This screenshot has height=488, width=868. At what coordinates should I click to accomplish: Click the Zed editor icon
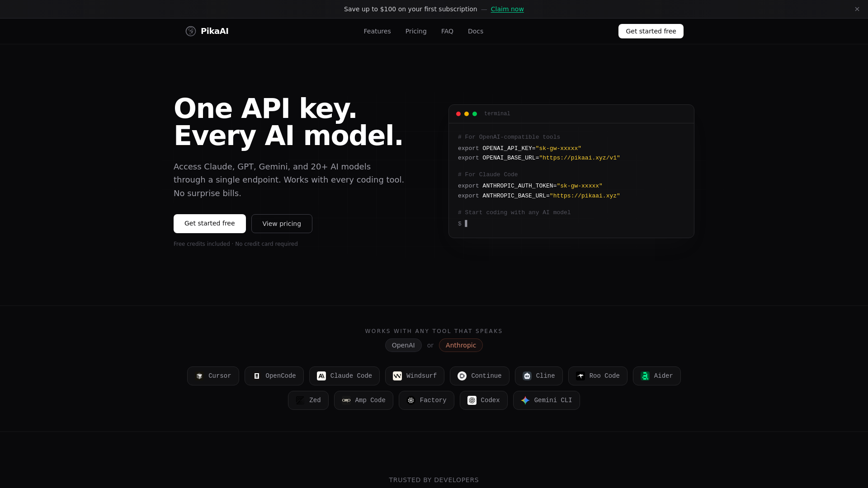click(300, 400)
